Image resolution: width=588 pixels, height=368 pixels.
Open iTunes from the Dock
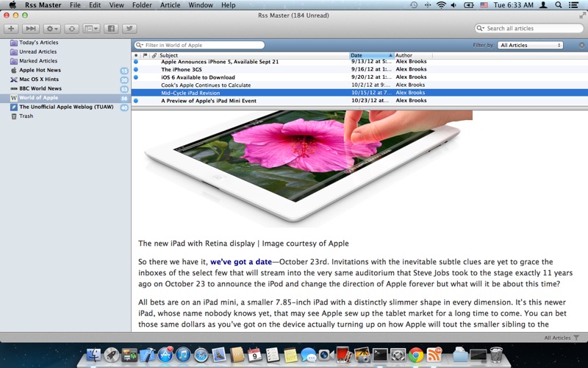tap(183, 355)
